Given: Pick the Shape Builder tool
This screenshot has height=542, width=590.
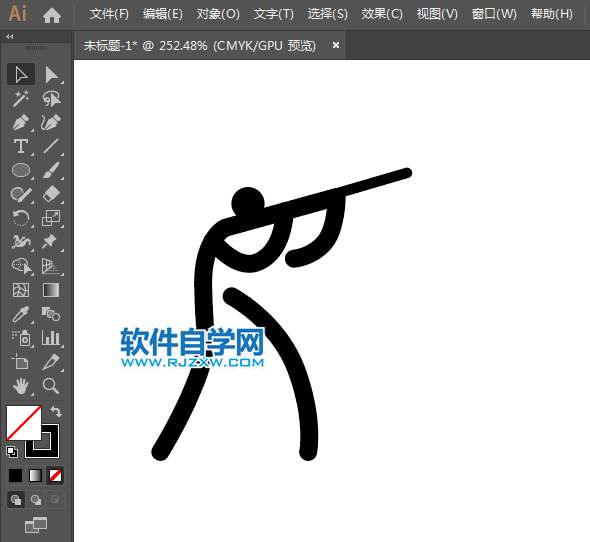Looking at the screenshot, I should (21, 266).
